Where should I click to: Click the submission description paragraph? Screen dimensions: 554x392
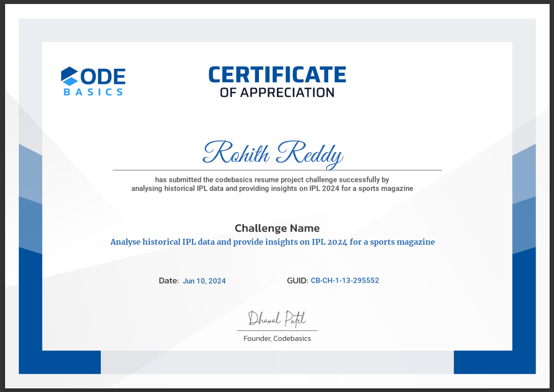(272, 184)
